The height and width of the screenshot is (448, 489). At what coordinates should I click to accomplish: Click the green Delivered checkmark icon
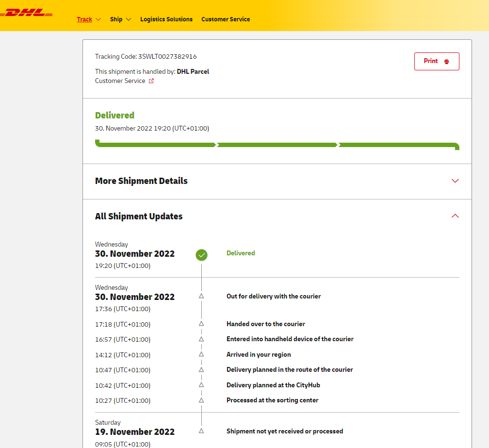click(201, 255)
